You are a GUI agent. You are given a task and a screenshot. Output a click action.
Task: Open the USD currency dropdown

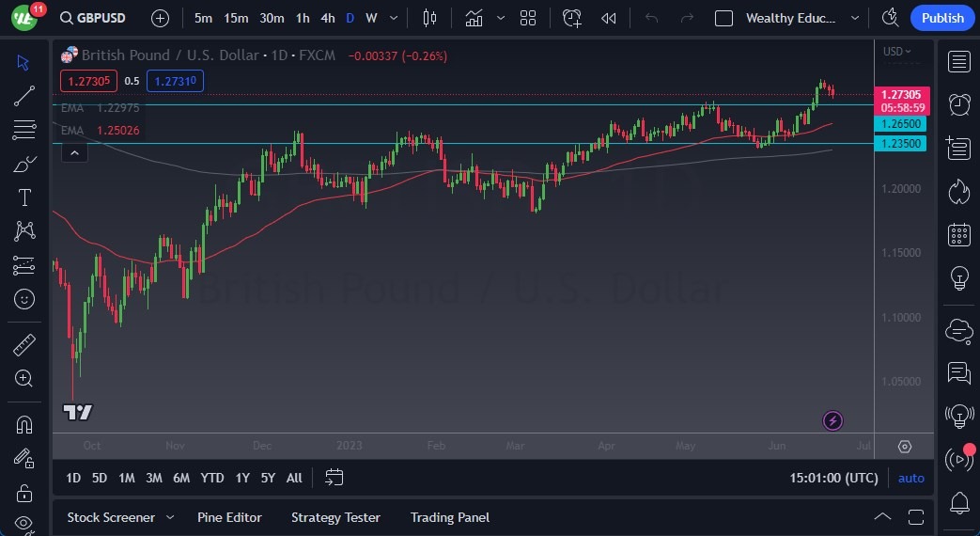896,51
